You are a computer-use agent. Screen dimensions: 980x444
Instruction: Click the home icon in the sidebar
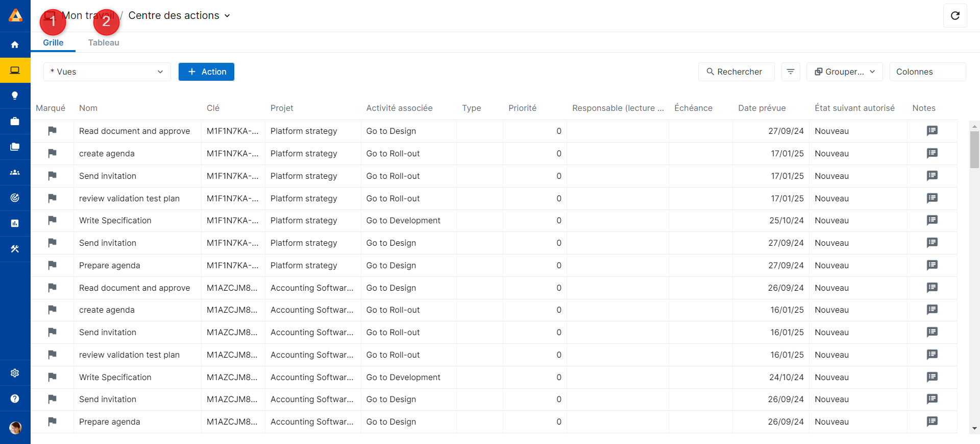15,45
